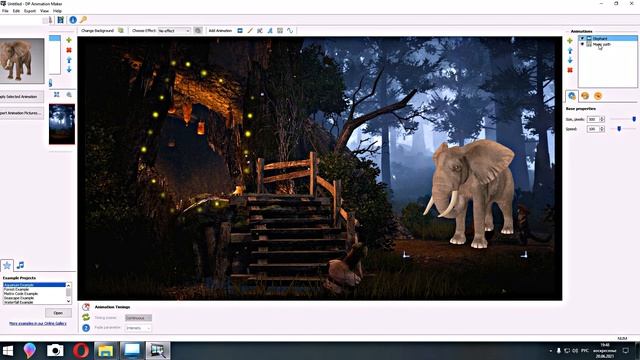Click the Change Background picture icon
Image resolution: width=640 pixels, height=360 pixels.
click(x=121, y=31)
